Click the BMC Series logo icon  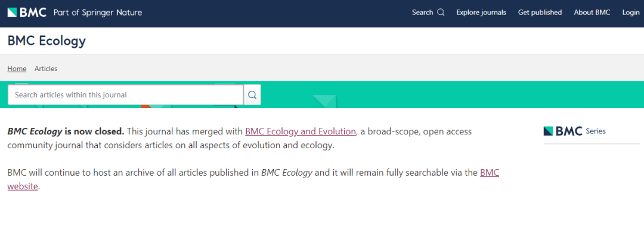point(549,131)
